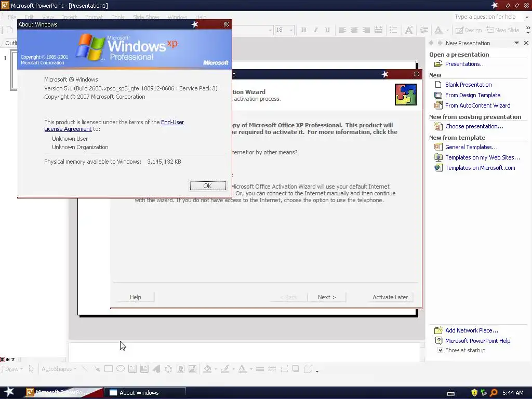
Task: Select the Select Objects arrow tool
Action: (31, 369)
